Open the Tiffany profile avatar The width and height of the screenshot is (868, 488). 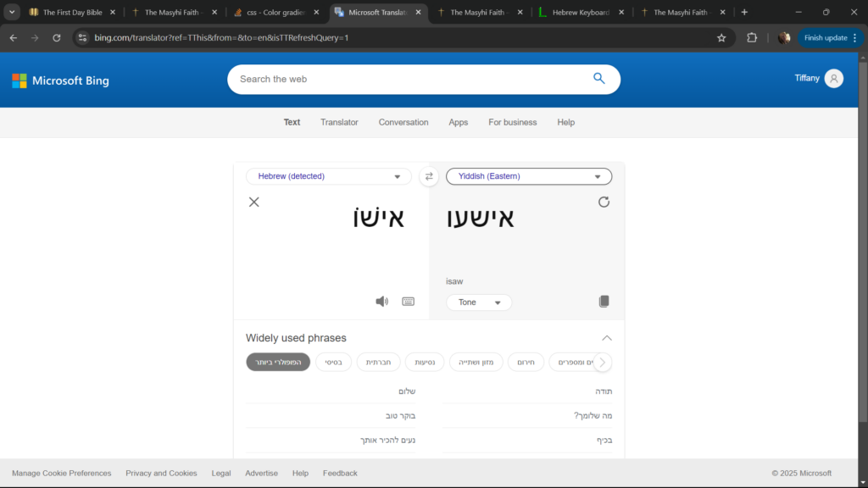(x=833, y=79)
